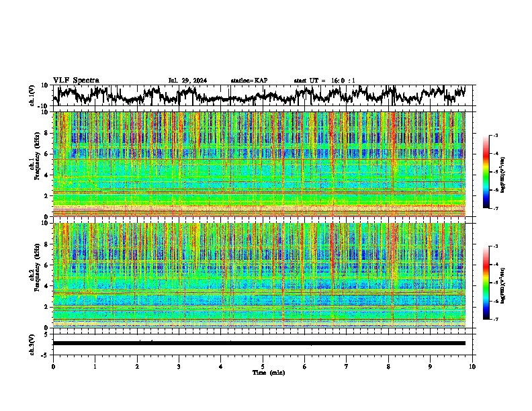Click inside the ch.1 spectrogram panel
Screen dimensions: 532x411
[x=259, y=164]
